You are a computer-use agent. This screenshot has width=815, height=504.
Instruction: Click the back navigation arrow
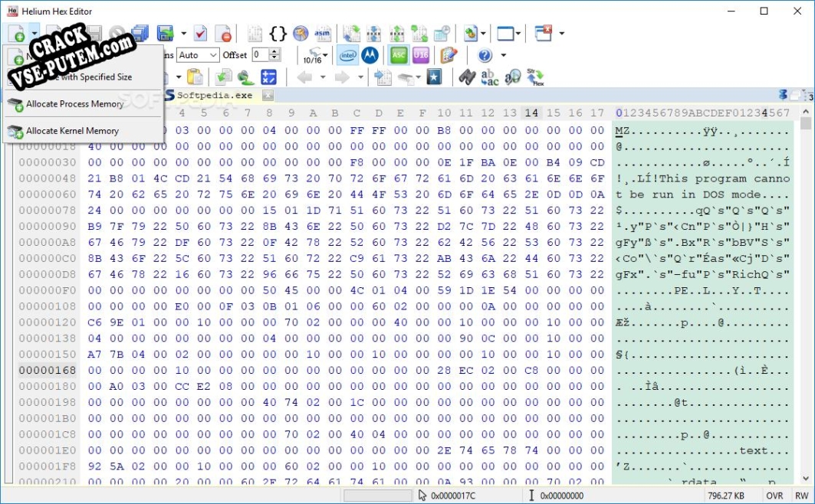pos(304,77)
